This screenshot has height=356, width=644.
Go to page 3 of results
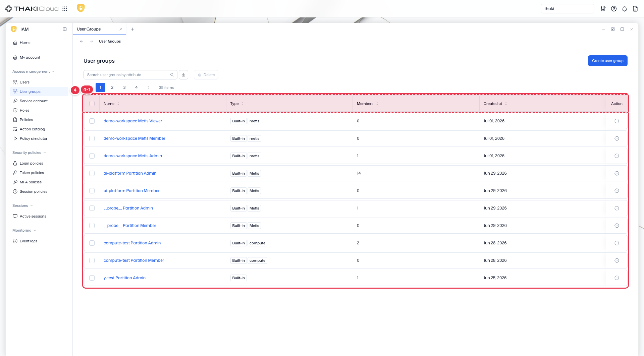124,87
